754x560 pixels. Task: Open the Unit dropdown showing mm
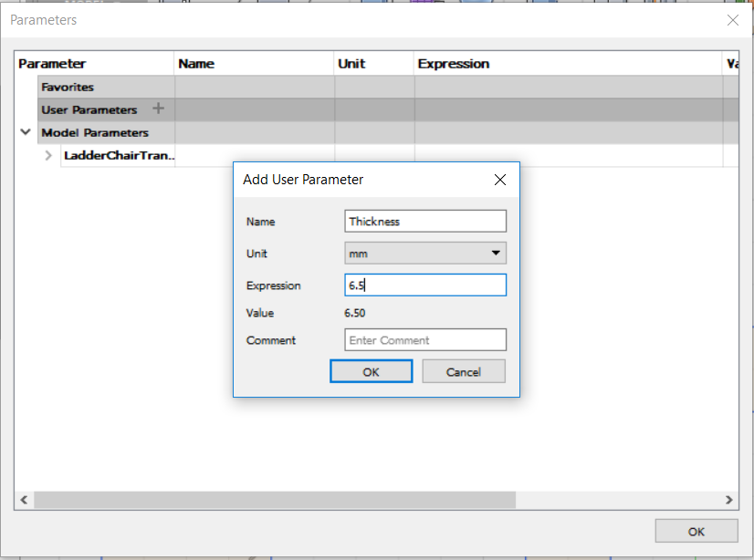click(x=425, y=254)
